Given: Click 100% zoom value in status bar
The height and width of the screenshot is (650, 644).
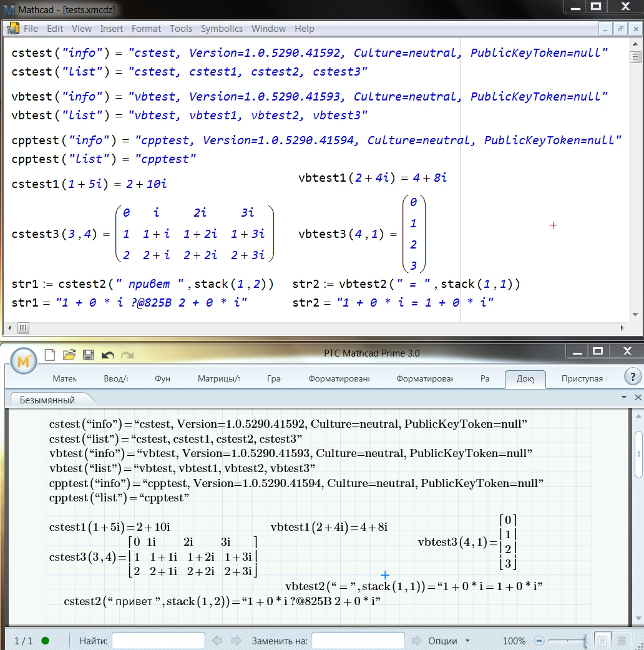Looking at the screenshot, I should (514, 641).
